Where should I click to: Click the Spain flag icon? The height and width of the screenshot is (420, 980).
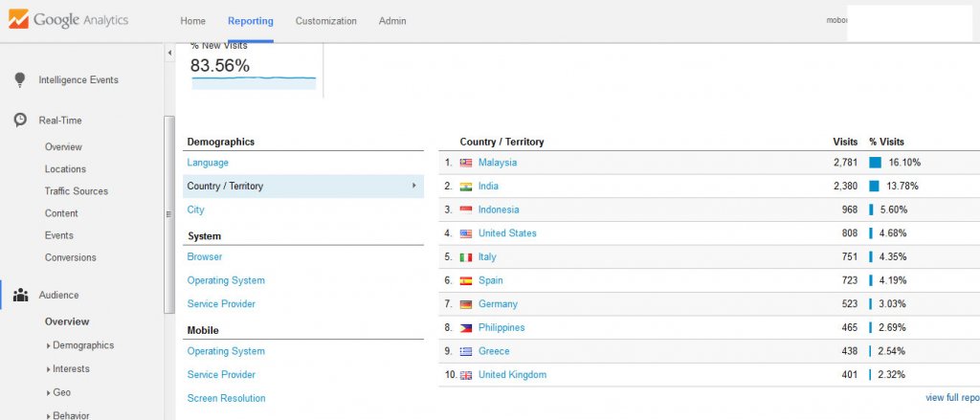click(466, 280)
